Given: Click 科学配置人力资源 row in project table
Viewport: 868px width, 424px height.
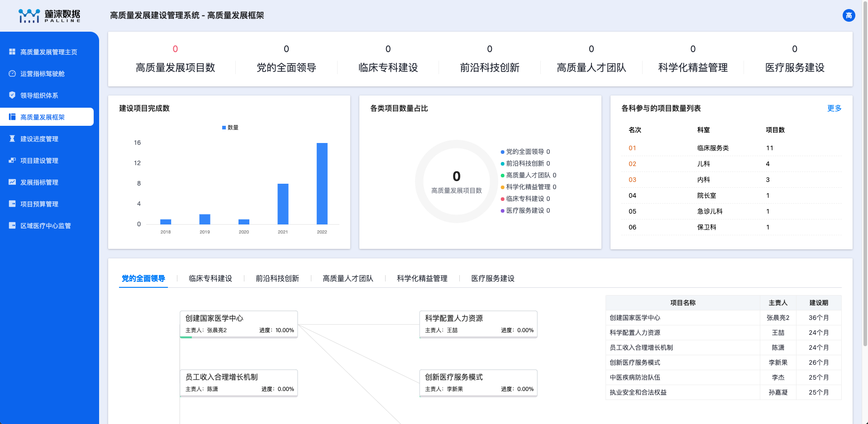Looking at the screenshot, I should (x=723, y=333).
